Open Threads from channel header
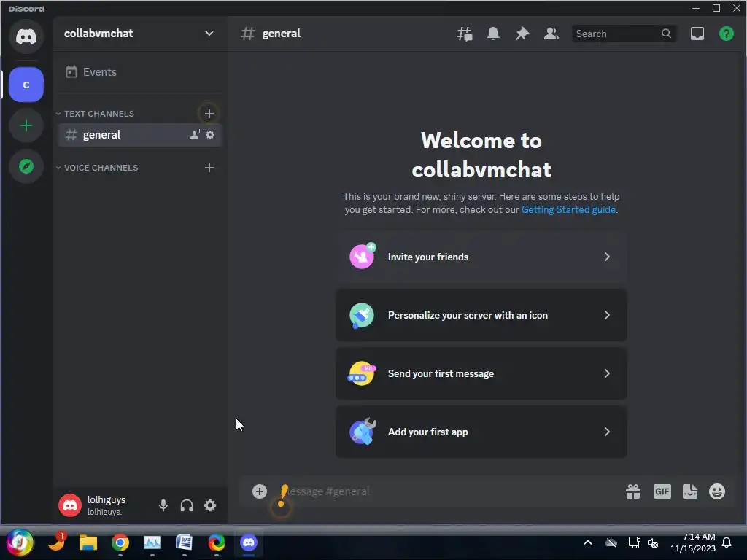The height and width of the screenshot is (560, 747). [x=465, y=34]
